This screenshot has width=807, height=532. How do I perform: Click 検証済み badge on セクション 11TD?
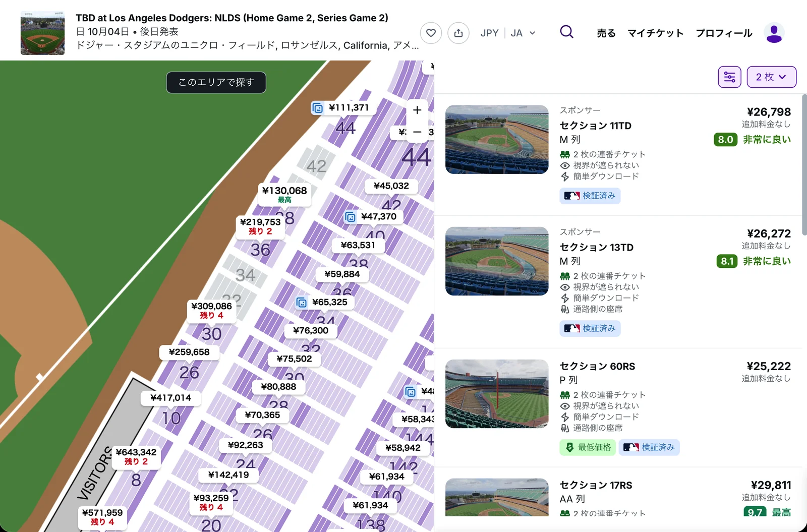(x=590, y=196)
